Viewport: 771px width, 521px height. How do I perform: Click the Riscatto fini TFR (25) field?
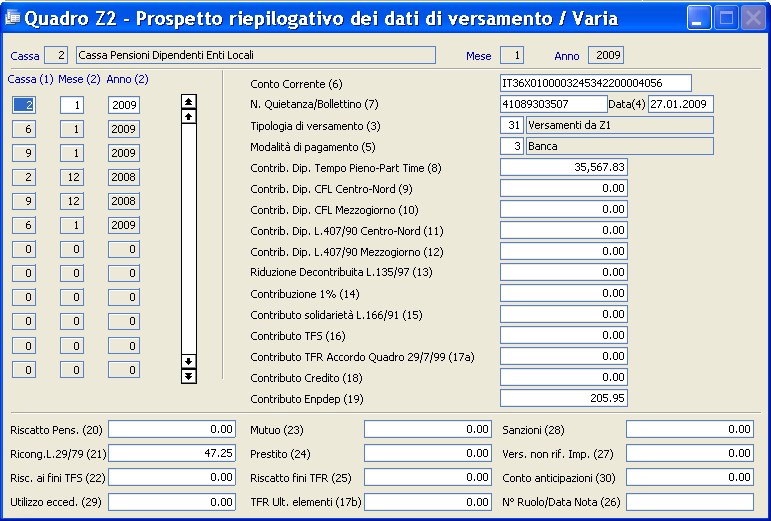(x=428, y=477)
